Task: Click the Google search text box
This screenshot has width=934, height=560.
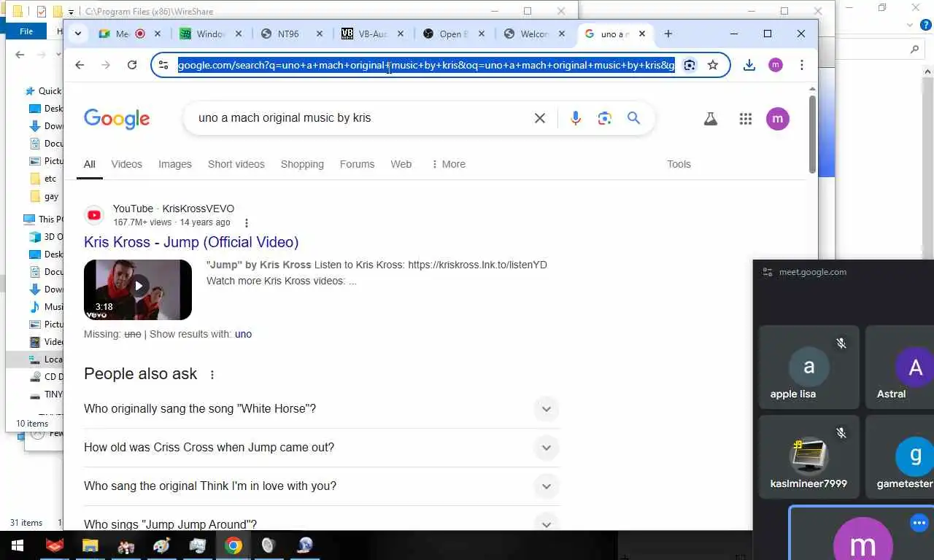Action: pos(358,118)
